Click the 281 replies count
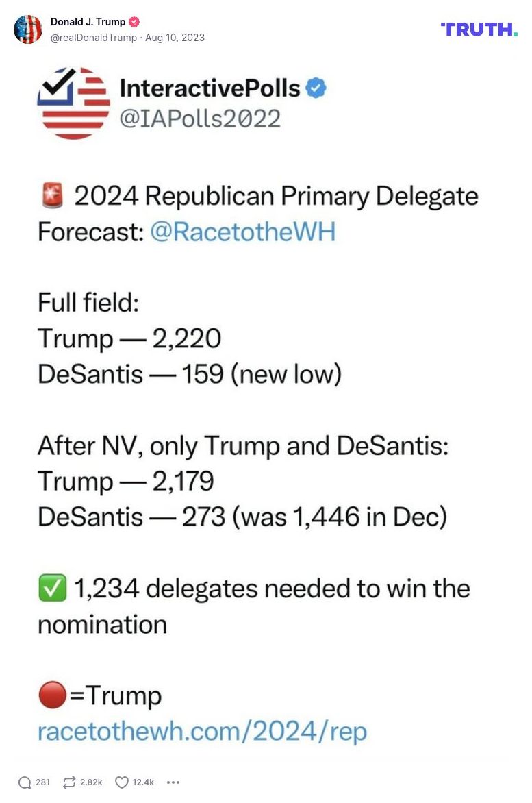The height and width of the screenshot is (803, 532). pyautogui.click(x=43, y=782)
